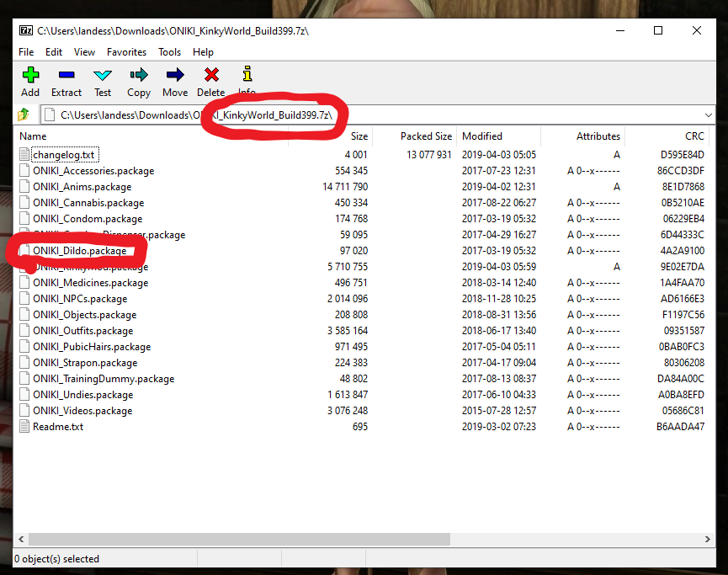Viewport: 728px width, 575px height.
Task: Click icon beside ONIKI_Objects.package
Action: [x=24, y=314]
